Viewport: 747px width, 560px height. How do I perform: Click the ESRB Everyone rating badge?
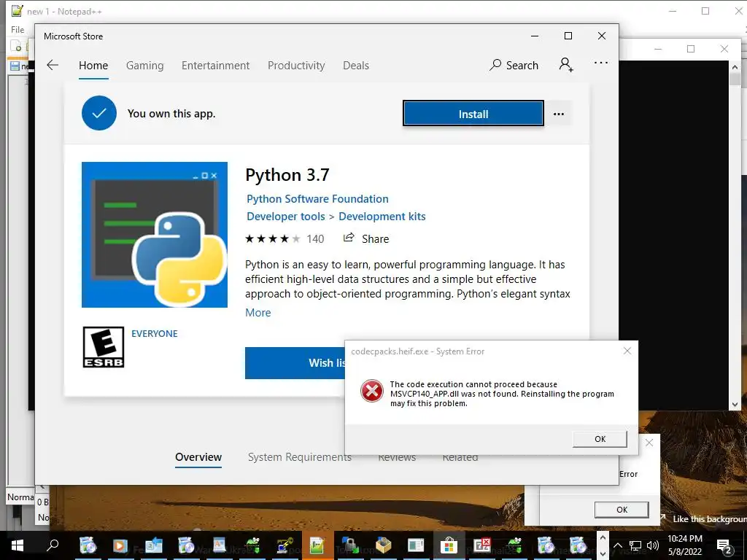tap(104, 347)
